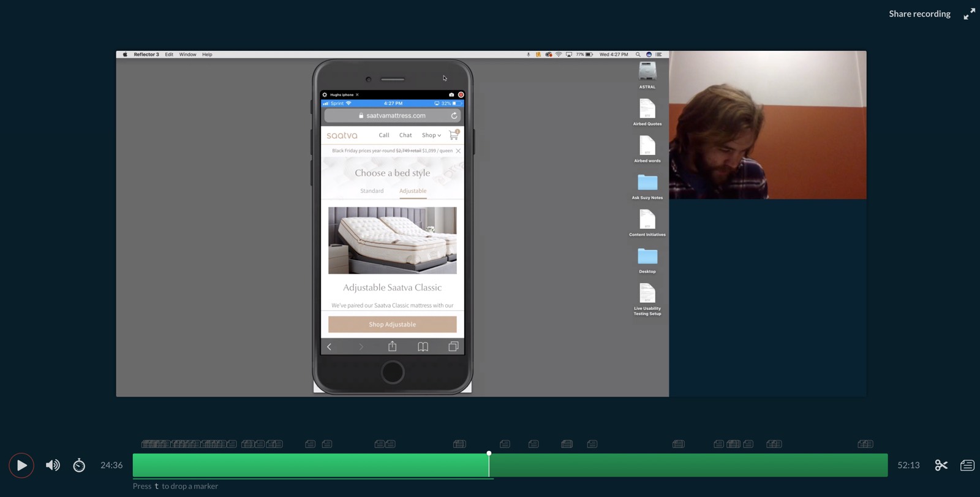Open playback speed timer icon
Image resolution: width=980 pixels, height=497 pixels.
[x=79, y=465]
